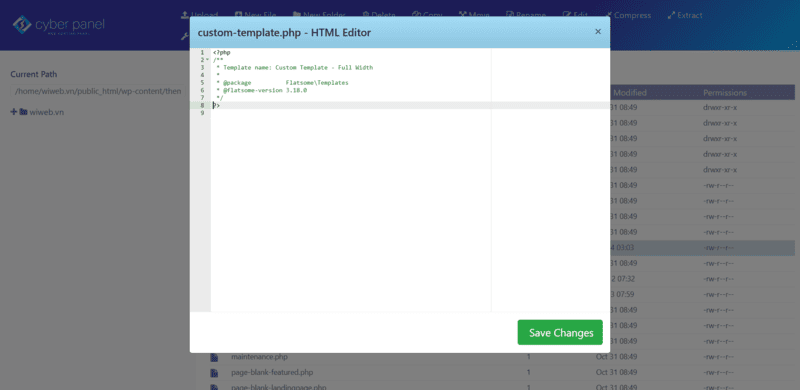
Task: Collapse the comment block fold arrow on line 2
Action: [207, 60]
